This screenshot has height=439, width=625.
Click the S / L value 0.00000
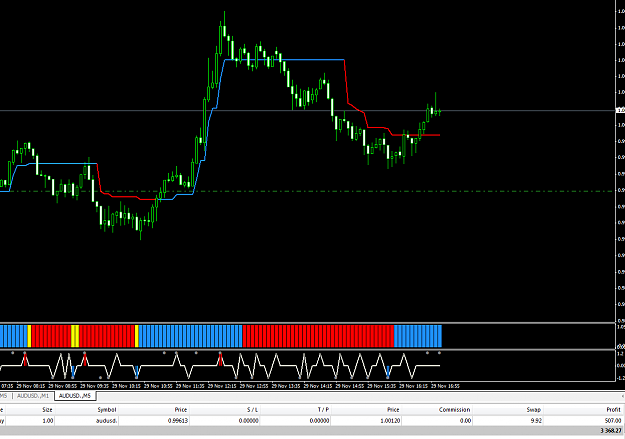249,421
